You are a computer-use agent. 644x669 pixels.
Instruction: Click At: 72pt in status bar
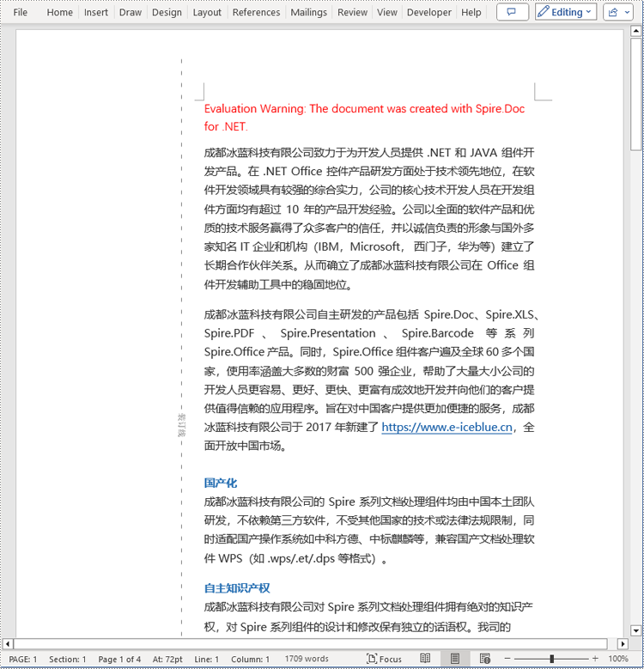[167, 660]
